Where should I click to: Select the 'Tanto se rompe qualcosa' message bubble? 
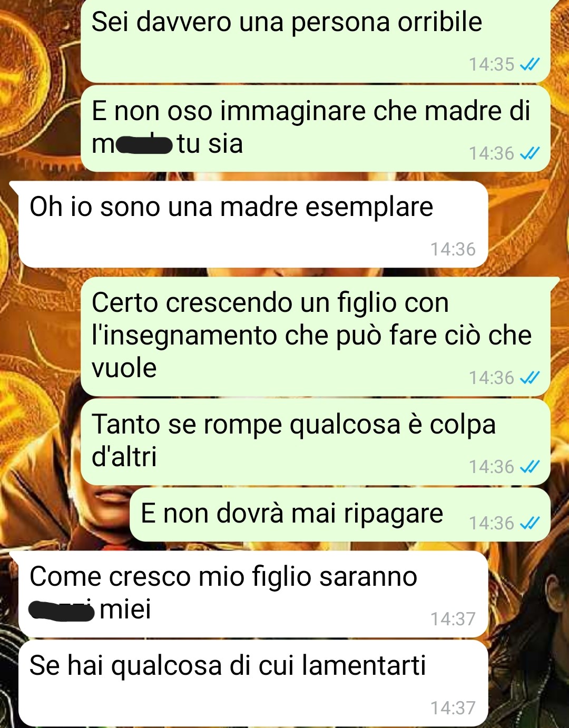(x=316, y=442)
